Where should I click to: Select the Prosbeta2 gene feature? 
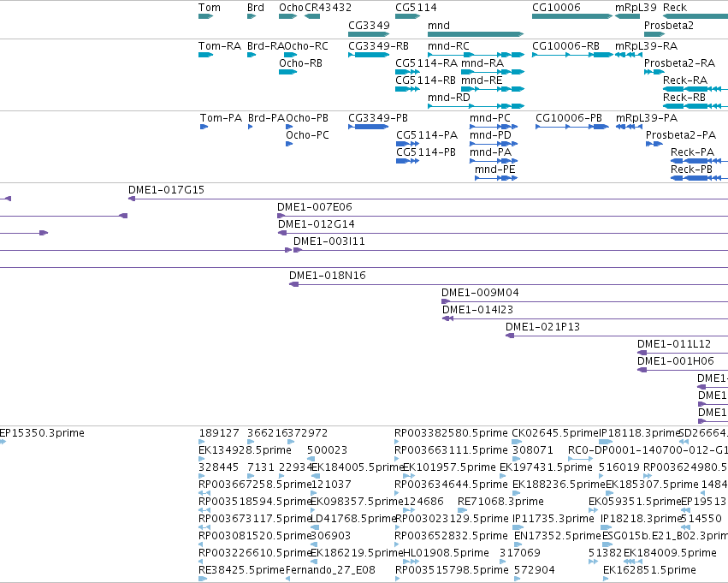pyautogui.click(x=654, y=34)
